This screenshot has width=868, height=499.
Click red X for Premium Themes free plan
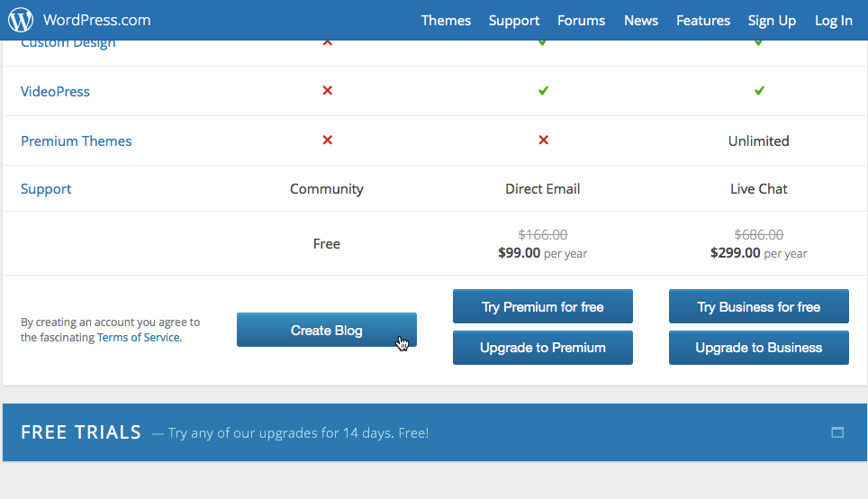pyautogui.click(x=328, y=141)
